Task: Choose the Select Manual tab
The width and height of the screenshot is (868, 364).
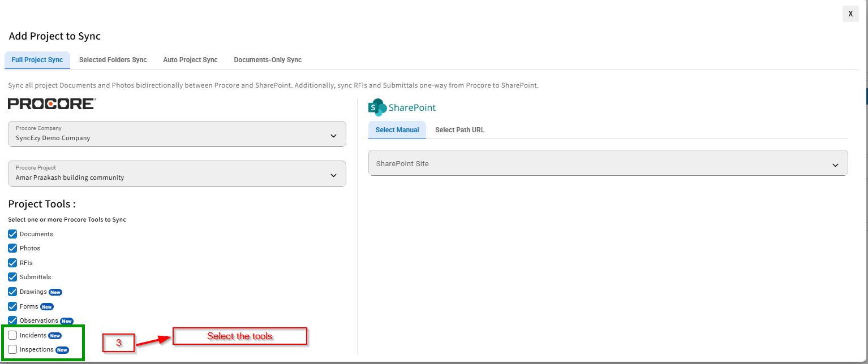Action: pyautogui.click(x=397, y=130)
